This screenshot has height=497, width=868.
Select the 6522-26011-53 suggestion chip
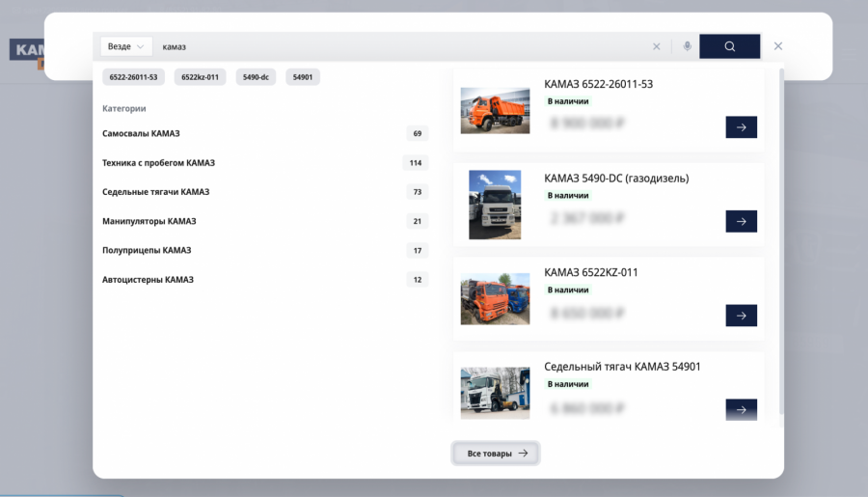click(x=133, y=77)
